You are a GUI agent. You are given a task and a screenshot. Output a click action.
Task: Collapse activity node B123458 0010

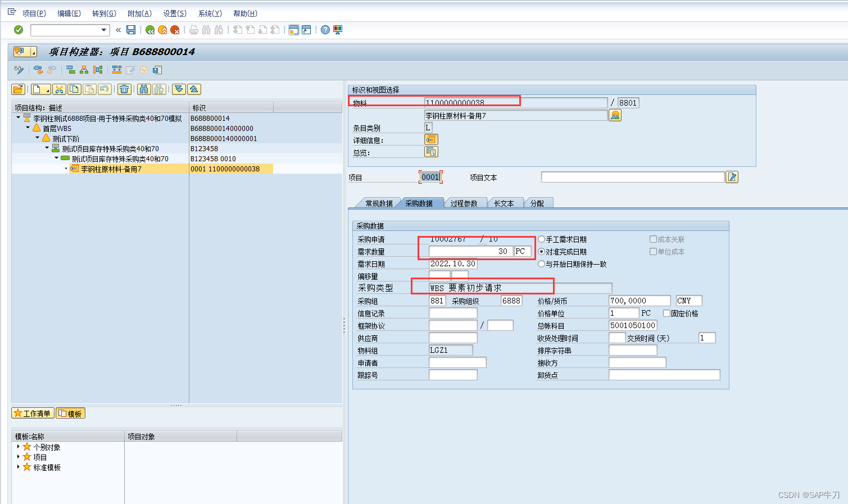(57, 158)
